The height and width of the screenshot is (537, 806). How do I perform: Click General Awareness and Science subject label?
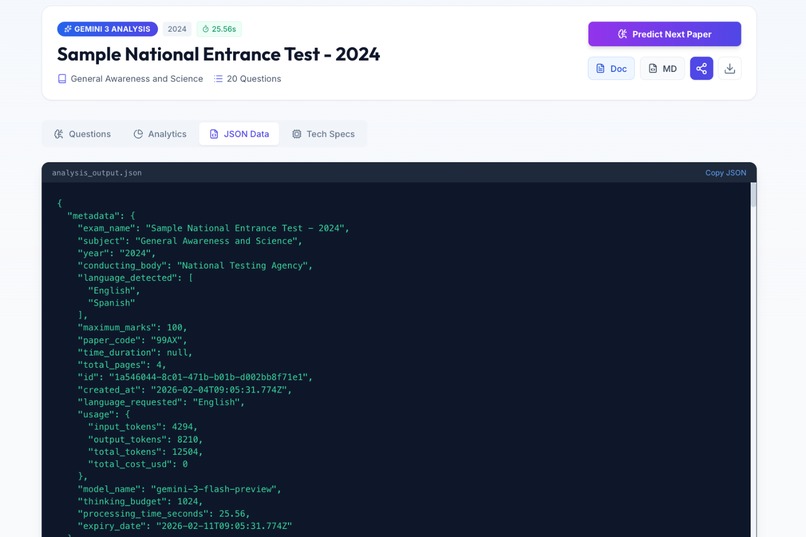pyautogui.click(x=137, y=79)
